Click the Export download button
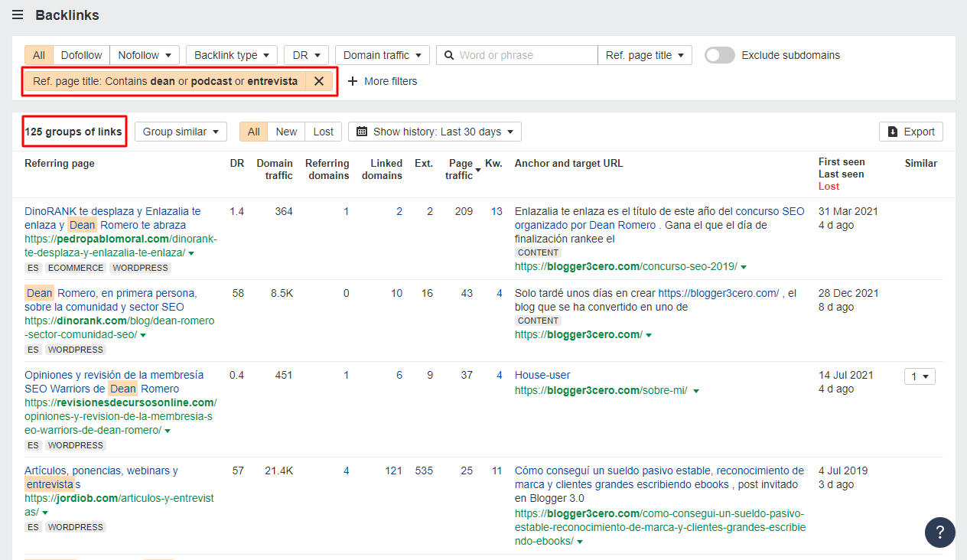Screen dimensions: 967x560 pos(910,132)
